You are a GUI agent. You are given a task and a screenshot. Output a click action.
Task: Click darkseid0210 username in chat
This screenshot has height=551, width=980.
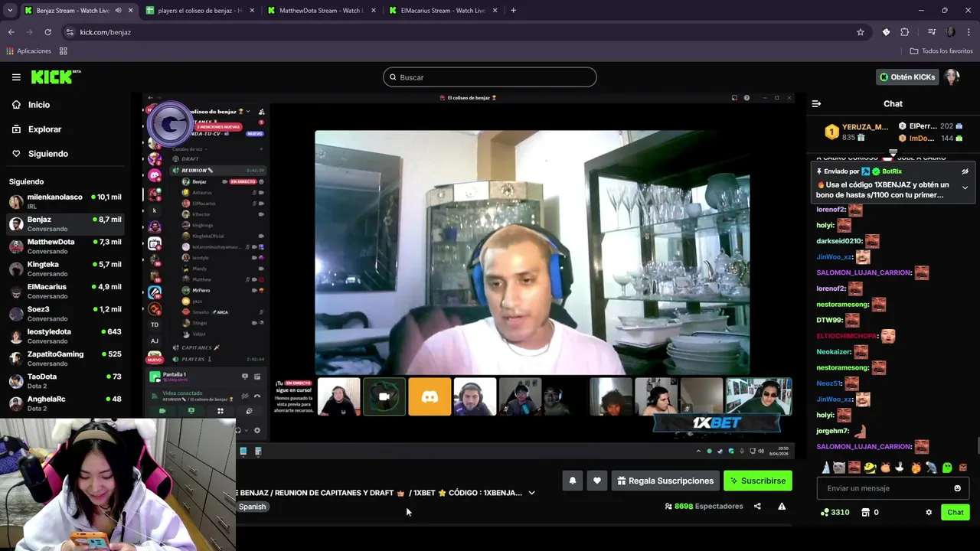point(839,241)
